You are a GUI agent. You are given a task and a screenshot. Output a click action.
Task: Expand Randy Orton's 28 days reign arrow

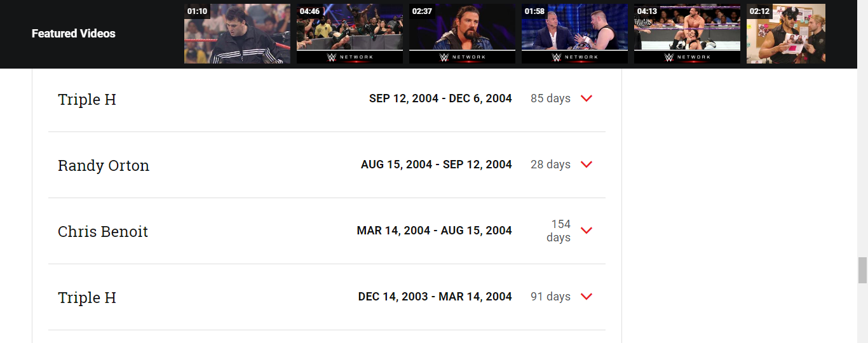587,165
